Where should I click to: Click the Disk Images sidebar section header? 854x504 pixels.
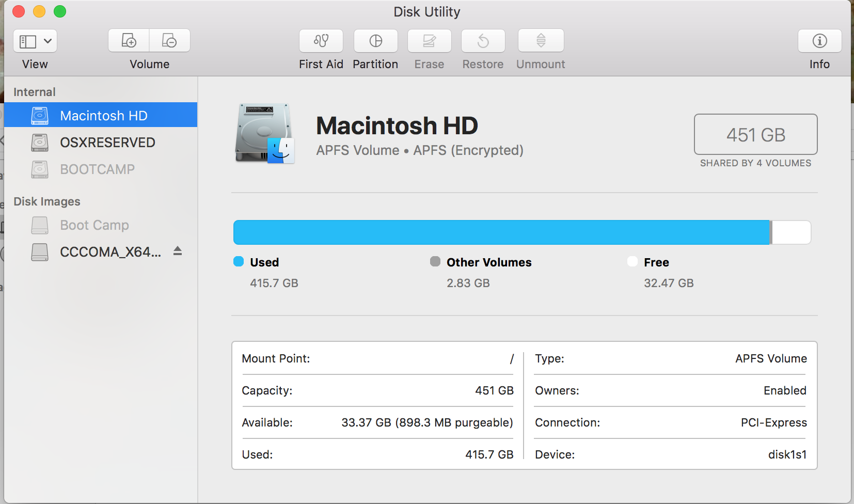(x=47, y=201)
